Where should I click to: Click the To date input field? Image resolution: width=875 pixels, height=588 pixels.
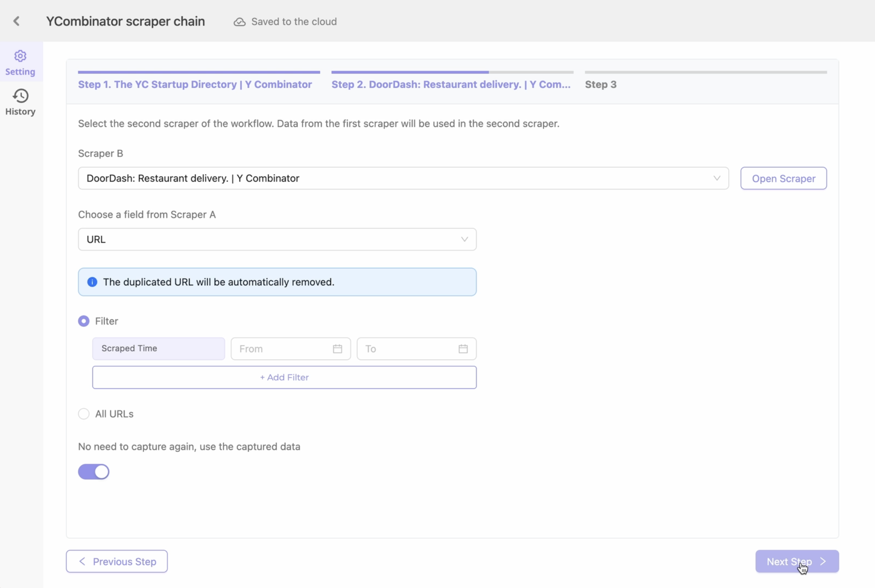(x=417, y=349)
